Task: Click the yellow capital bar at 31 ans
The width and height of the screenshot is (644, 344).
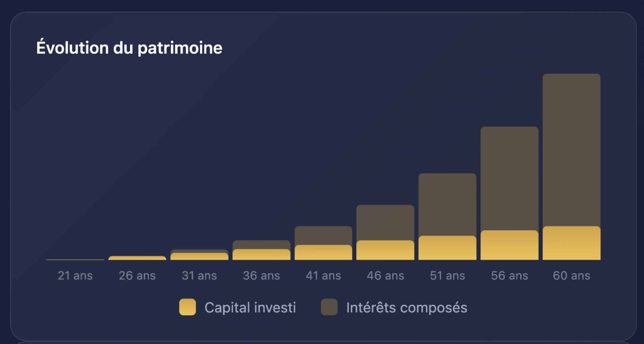Action: tap(199, 256)
